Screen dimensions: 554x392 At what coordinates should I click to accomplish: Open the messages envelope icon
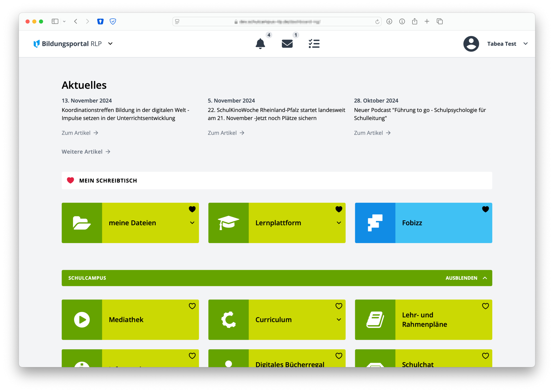pyautogui.click(x=287, y=44)
